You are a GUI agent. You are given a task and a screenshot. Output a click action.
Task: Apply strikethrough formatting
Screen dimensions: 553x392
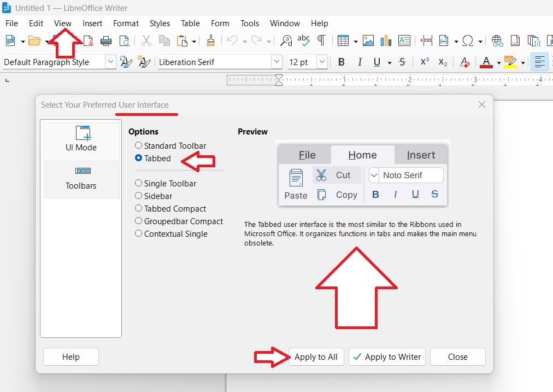[402, 62]
